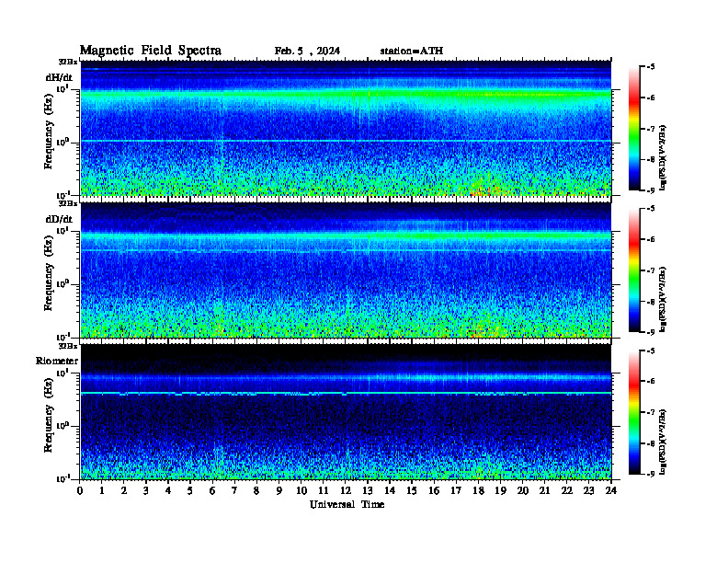The width and height of the screenshot is (728, 563).
Task: Click the color scale bar beside Riometer panel
Action: 633,412
